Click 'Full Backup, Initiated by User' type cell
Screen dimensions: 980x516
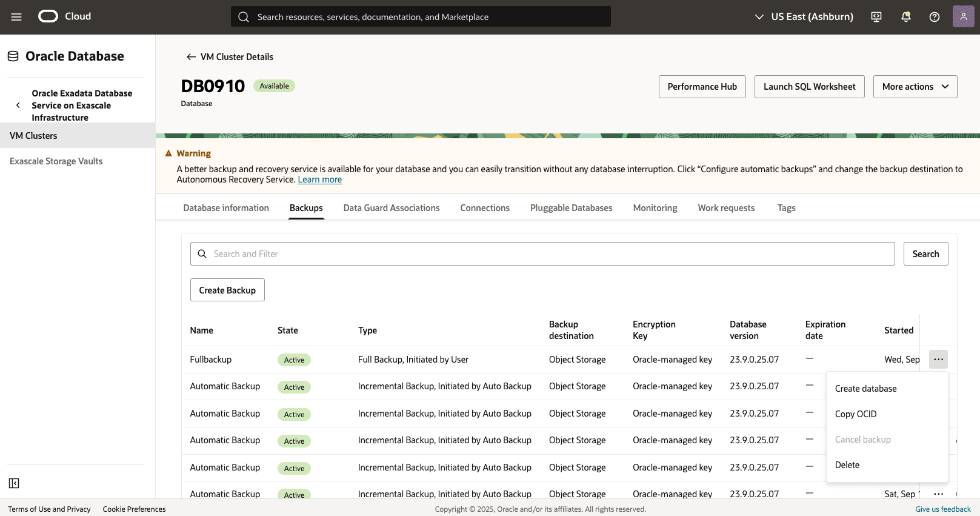pyautogui.click(x=413, y=360)
